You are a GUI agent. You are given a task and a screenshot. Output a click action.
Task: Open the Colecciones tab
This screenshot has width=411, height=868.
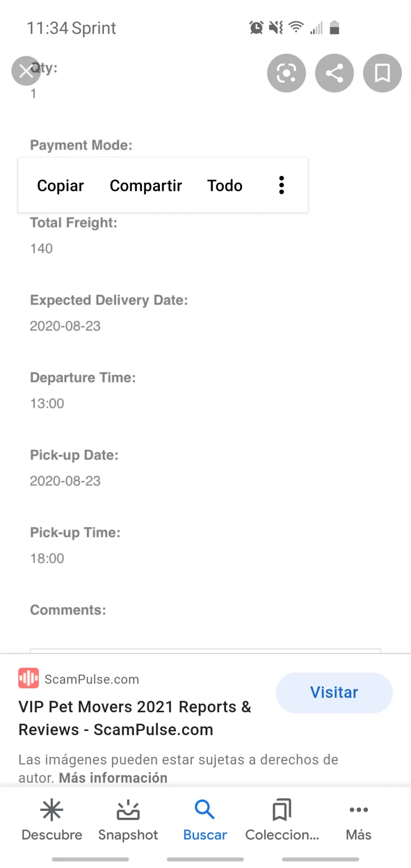282,820
